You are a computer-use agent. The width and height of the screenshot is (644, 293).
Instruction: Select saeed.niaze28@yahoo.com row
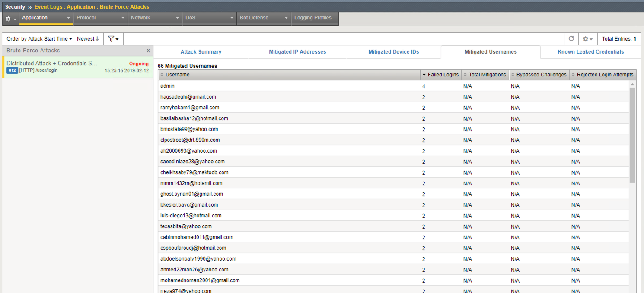393,162
